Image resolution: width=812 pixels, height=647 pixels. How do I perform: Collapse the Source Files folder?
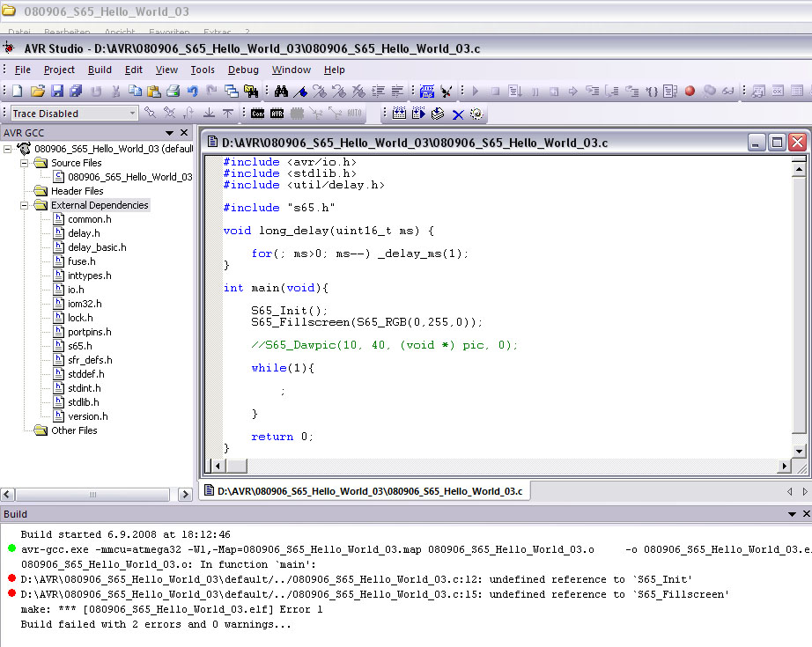pos(25,163)
